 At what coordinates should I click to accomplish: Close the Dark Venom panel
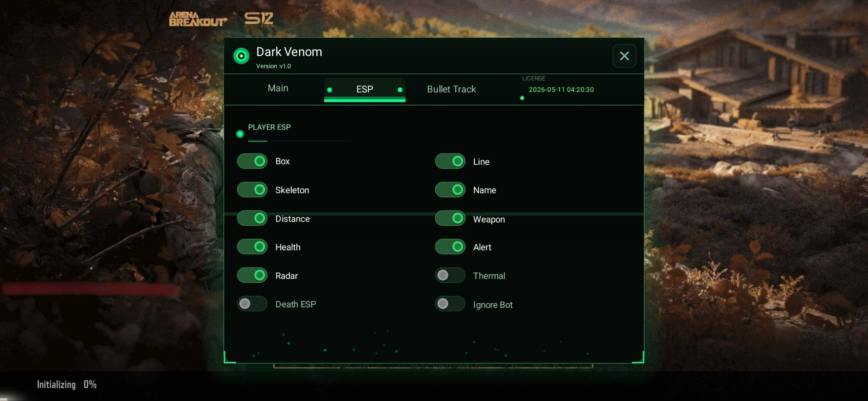tap(624, 56)
